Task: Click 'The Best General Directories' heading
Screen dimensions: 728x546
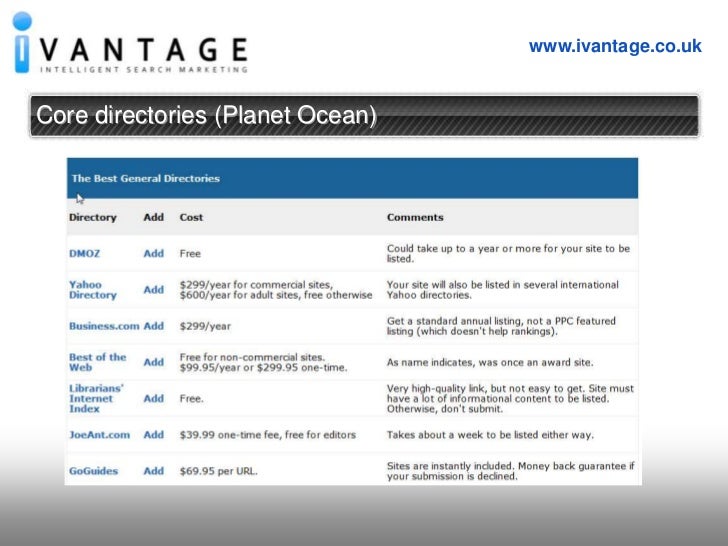Action: point(146,178)
